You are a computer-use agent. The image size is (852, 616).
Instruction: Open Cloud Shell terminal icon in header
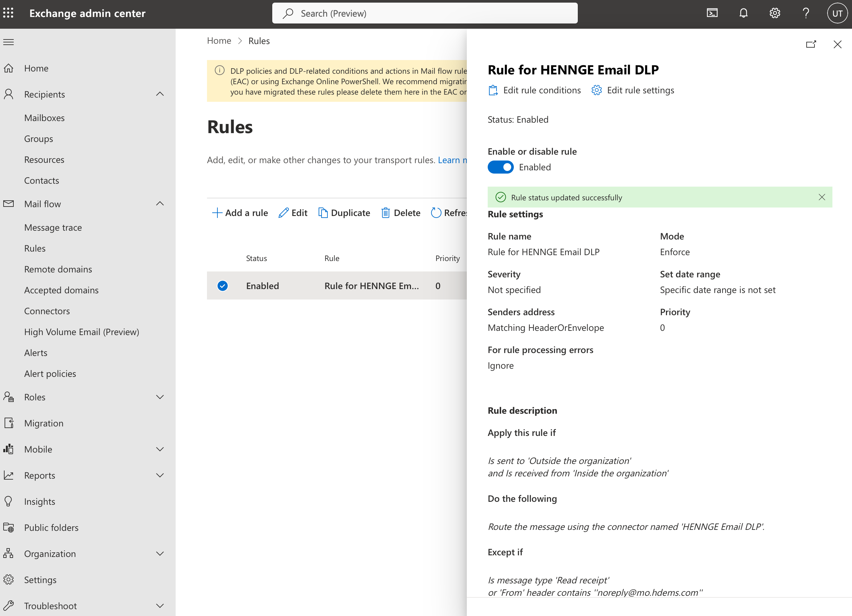click(712, 13)
